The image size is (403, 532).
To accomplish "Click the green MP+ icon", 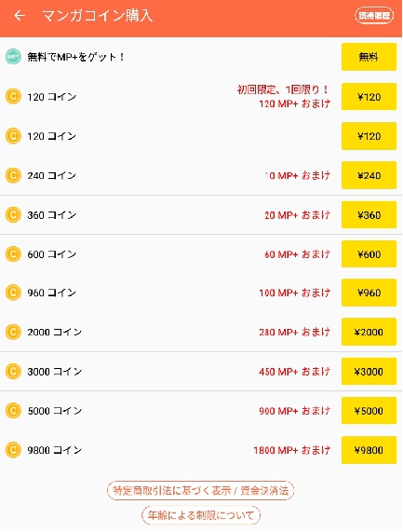I will coord(13,57).
